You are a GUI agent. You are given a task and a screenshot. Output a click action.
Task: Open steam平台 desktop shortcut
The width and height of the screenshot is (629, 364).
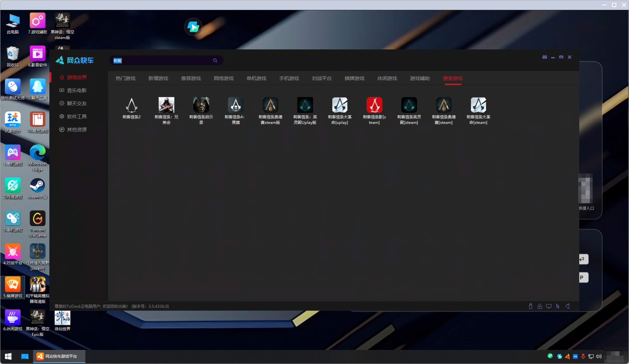click(37, 189)
